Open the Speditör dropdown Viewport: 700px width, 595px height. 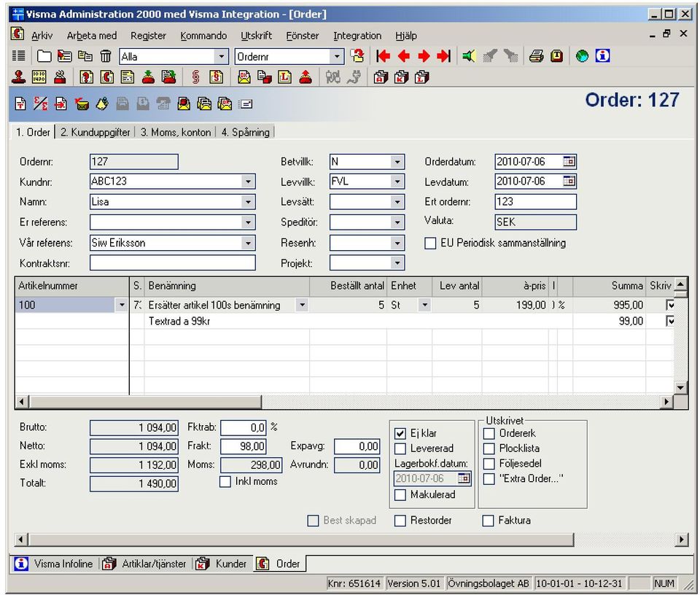point(397,222)
